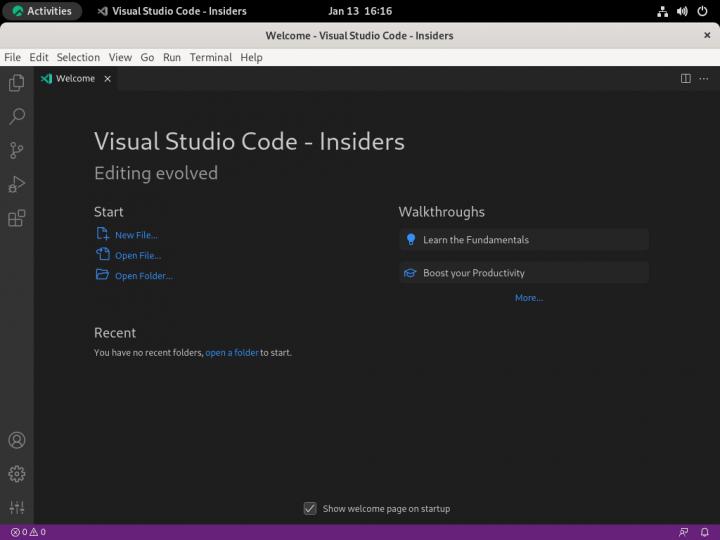Click the More... walkthroughs link
This screenshot has width=720, height=540.
click(x=529, y=298)
